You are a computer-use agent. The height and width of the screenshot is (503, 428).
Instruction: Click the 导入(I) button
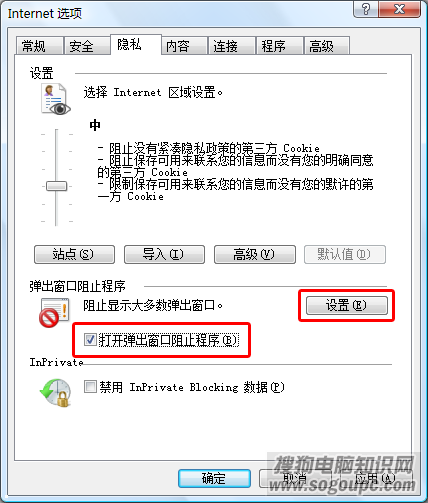tap(164, 255)
